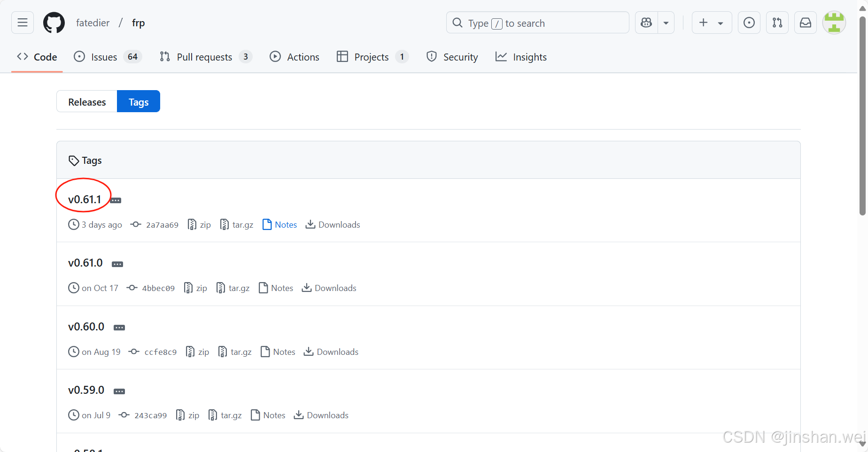Viewport: 868px width, 452px height.
Task: Open Notes for v0.61.0
Action: coord(276,288)
